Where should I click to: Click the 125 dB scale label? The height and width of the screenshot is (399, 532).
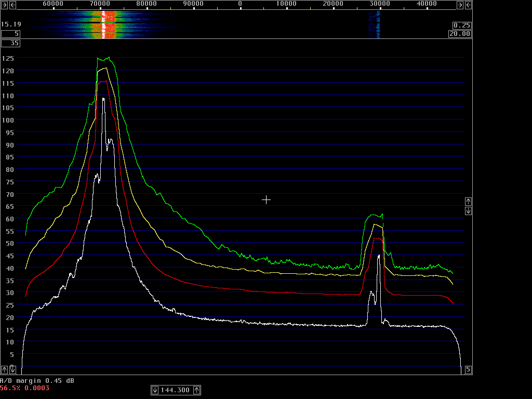(x=8, y=59)
